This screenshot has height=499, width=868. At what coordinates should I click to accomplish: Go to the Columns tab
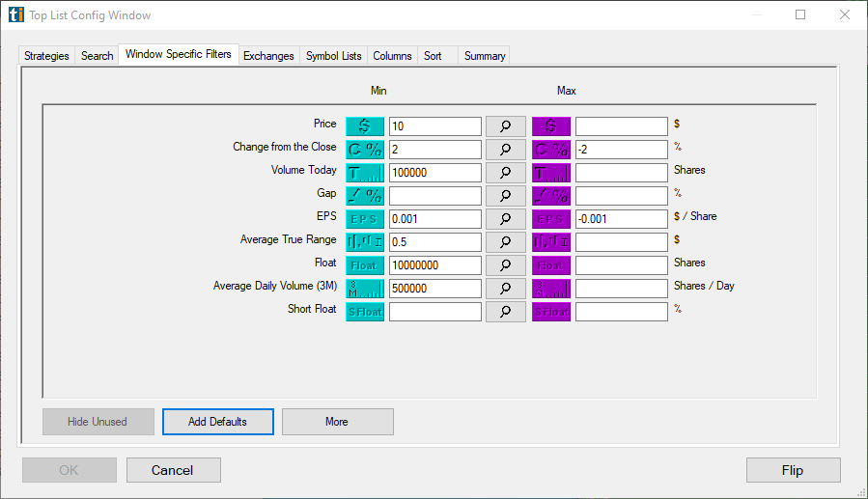tap(392, 56)
